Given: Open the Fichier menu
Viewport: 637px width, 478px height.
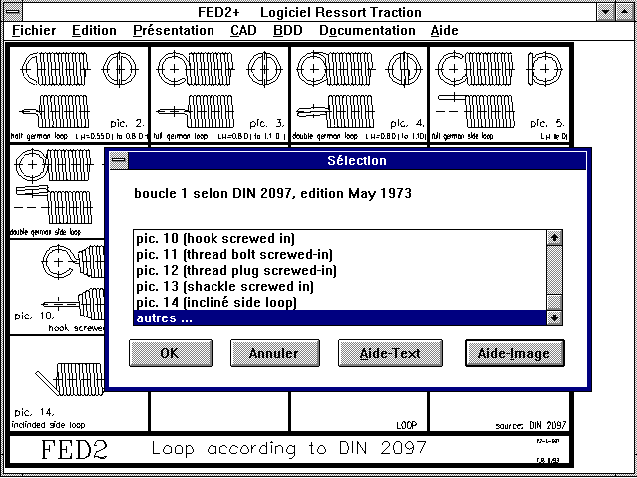Looking at the screenshot, I should [x=34, y=30].
